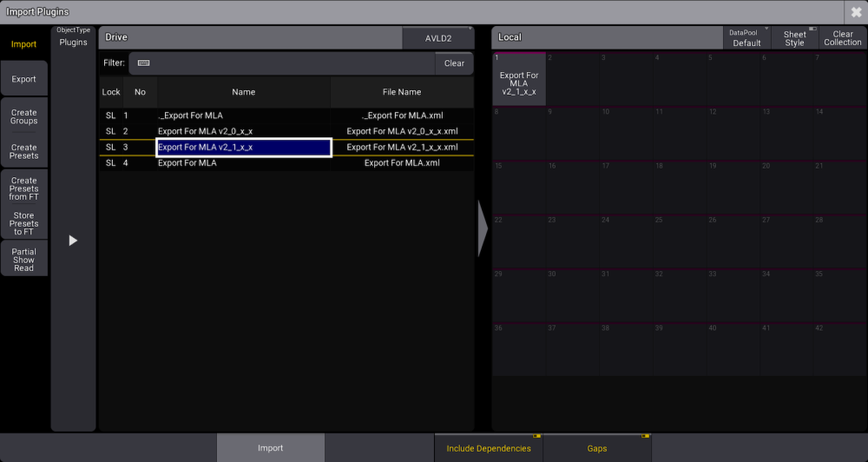The height and width of the screenshot is (462, 868).
Task: Open Create Presets menu item
Action: 23,151
